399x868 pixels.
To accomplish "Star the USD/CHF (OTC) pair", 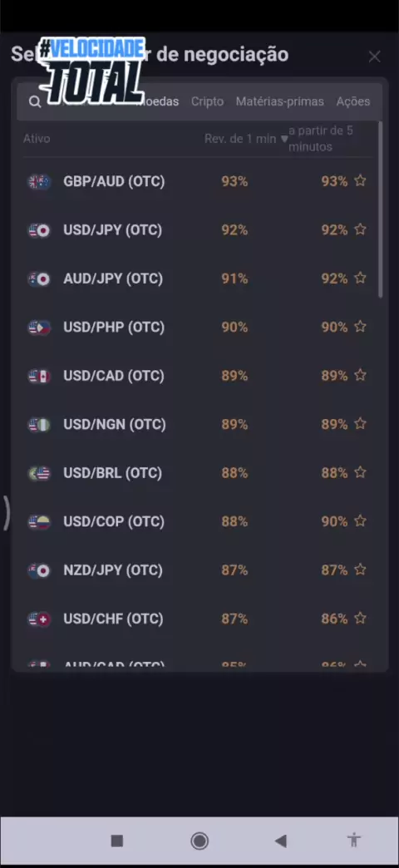I will tap(360, 618).
